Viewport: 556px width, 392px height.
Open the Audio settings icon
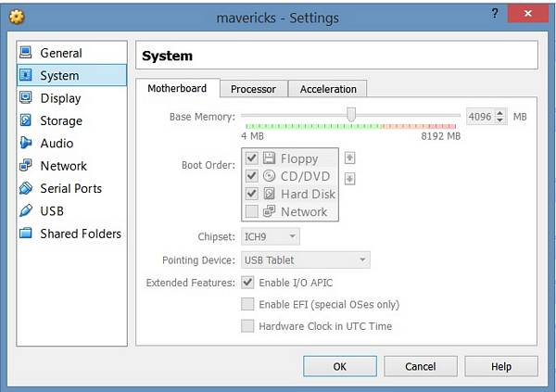[26, 143]
